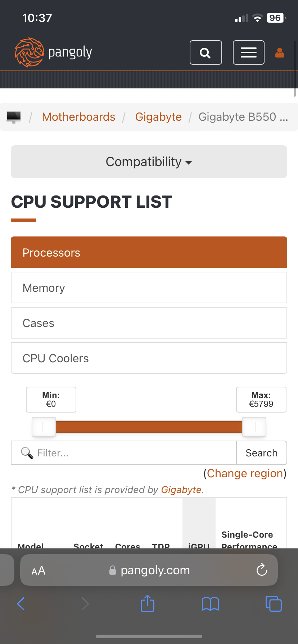
Task: Open the Safari tabs overview icon
Action: pos(274,603)
